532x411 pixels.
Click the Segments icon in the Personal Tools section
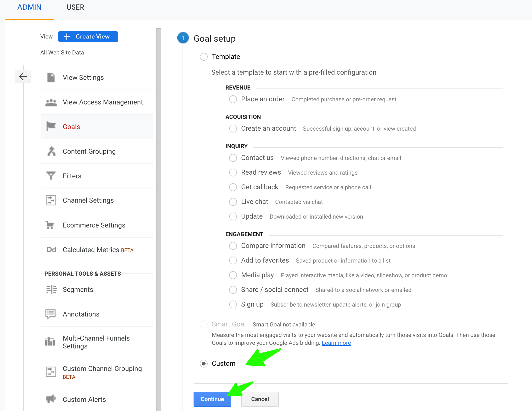(x=51, y=290)
